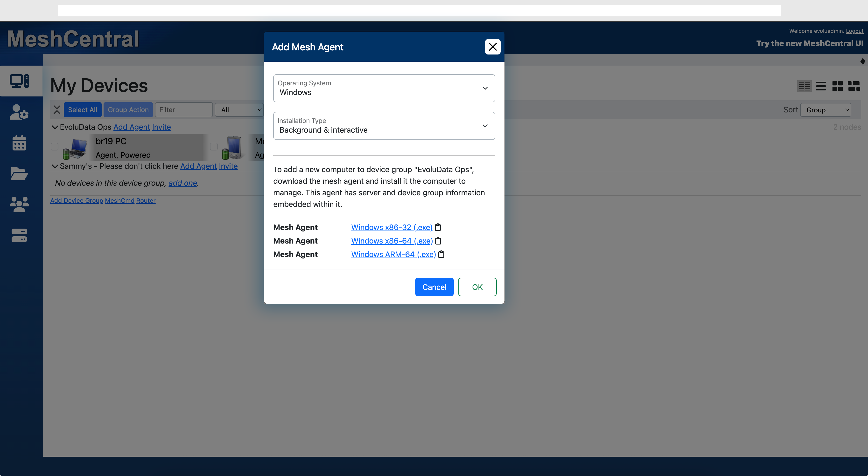Screen dimensions: 868x476
Task: Close the Add Mesh Agent dialog
Action: point(493,47)
